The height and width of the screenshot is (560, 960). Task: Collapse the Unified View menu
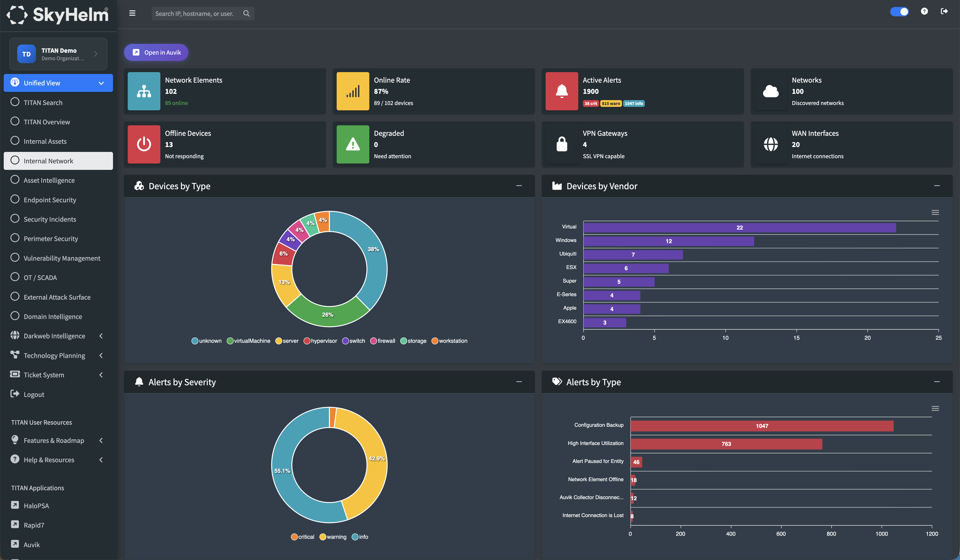(58, 83)
